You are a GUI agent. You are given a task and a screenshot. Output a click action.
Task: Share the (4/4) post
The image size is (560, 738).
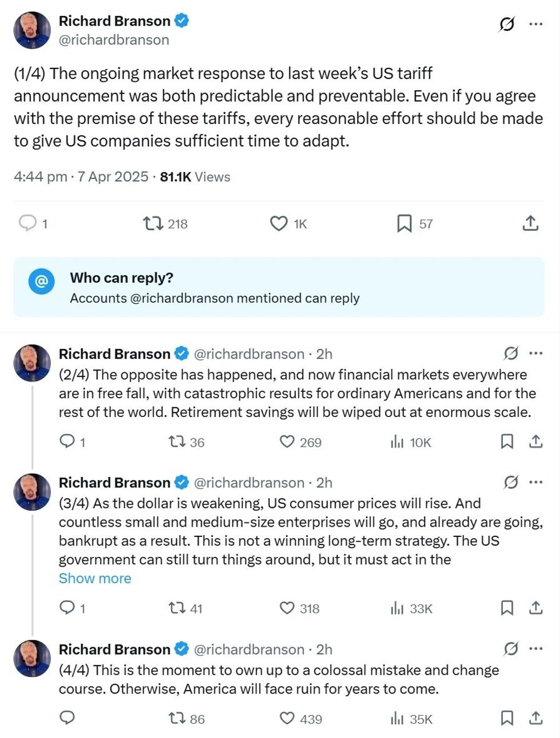[535, 718]
